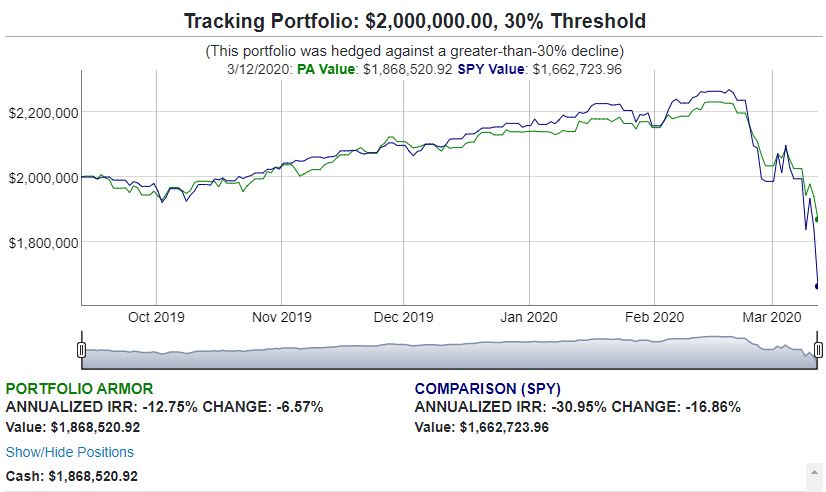Click the scrollbar up arrow

[814, 473]
